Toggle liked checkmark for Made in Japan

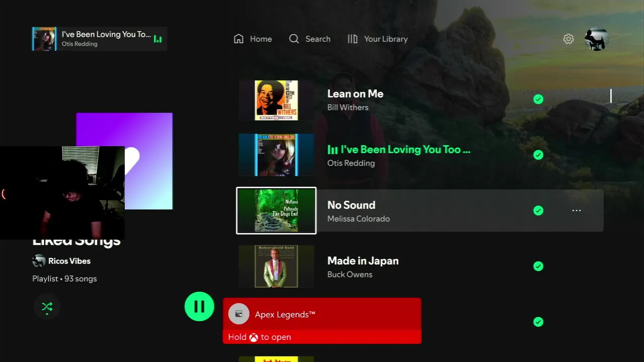click(538, 266)
